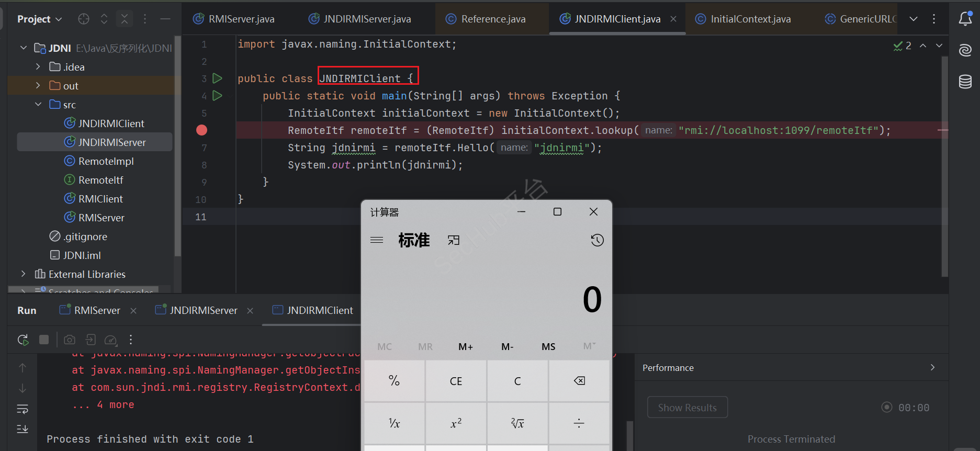Click the Show Results button
This screenshot has height=451, width=980.
(687, 408)
